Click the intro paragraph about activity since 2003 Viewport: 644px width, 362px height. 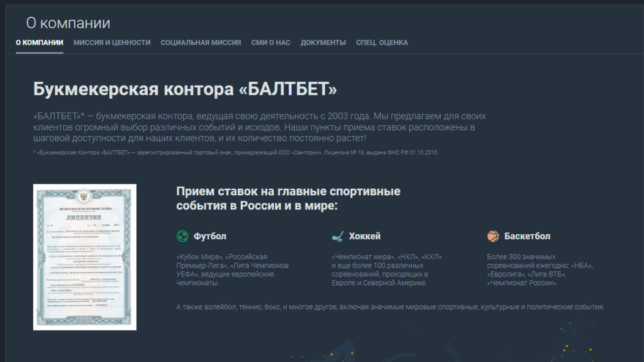point(260,127)
